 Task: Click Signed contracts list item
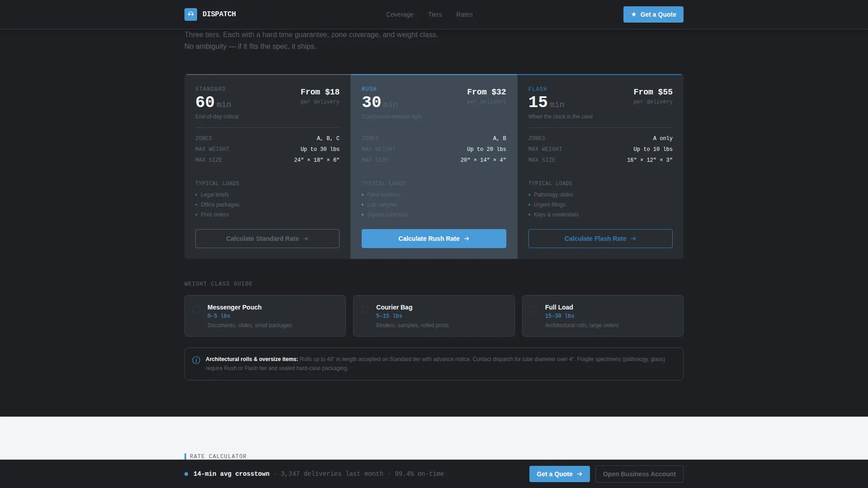tap(387, 215)
